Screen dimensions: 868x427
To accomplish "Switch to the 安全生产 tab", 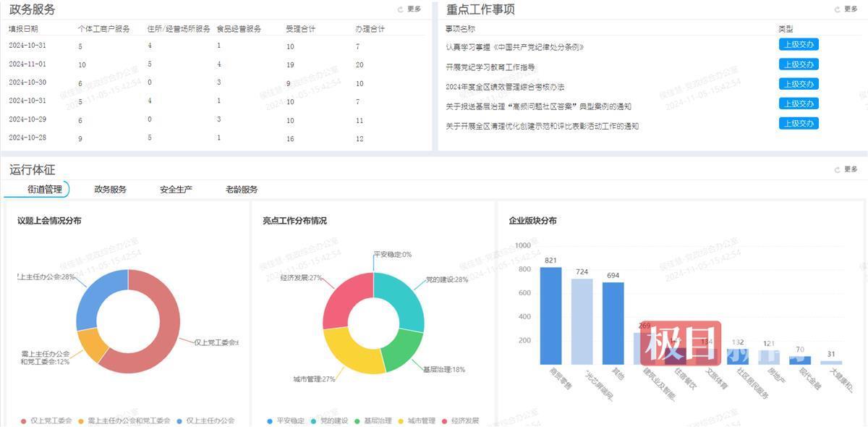I will (x=175, y=189).
